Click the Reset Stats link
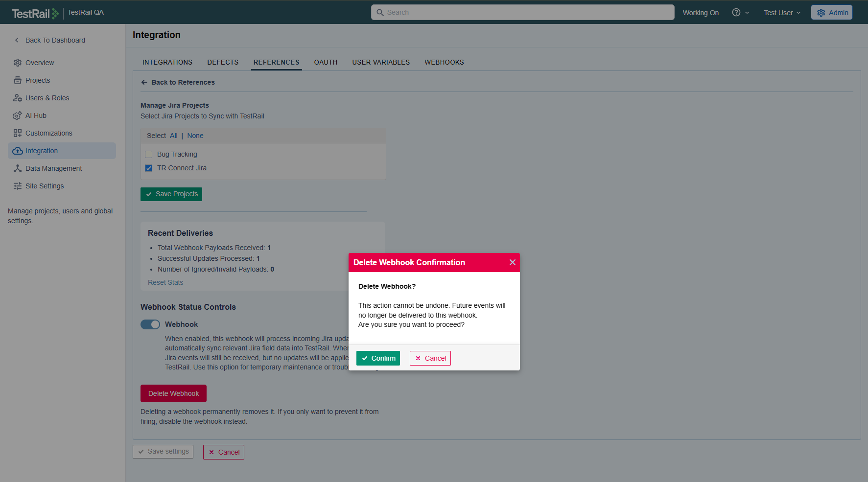The image size is (868, 482). click(165, 282)
